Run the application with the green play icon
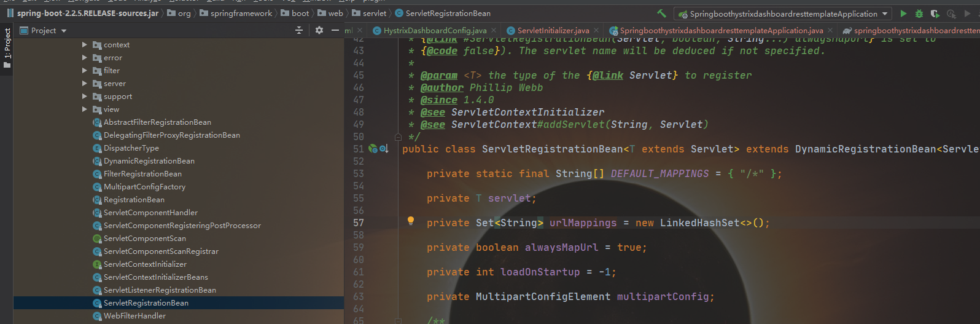This screenshot has height=324, width=980. click(x=903, y=14)
